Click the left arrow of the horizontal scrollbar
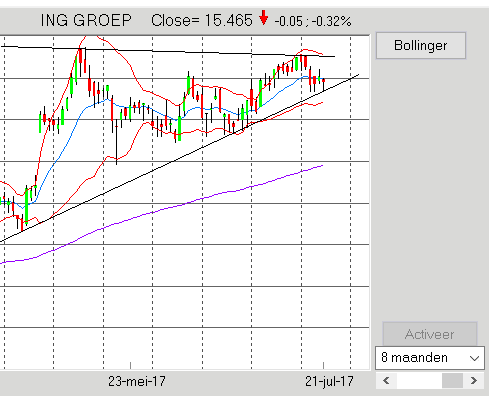Screen dimensions: 489x396 coord(386,380)
